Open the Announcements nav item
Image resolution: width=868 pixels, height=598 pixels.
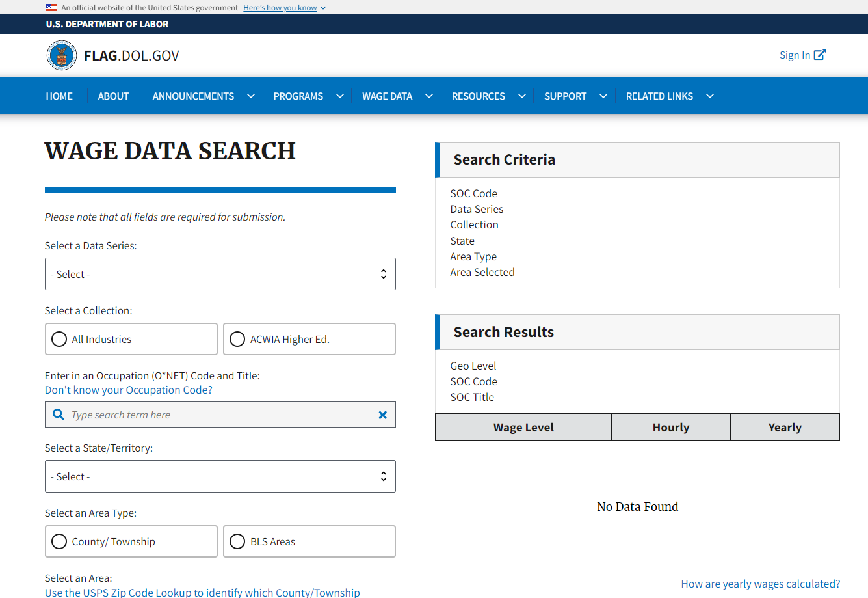click(x=193, y=96)
